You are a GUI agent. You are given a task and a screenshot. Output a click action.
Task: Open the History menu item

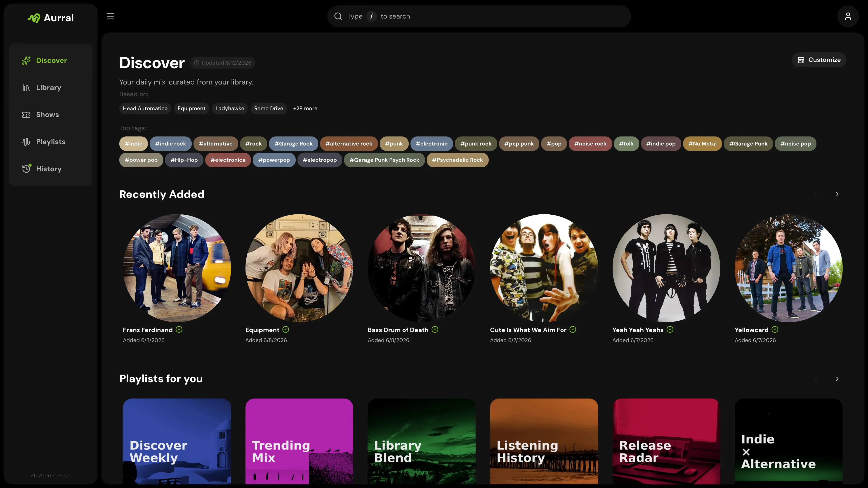(51, 169)
